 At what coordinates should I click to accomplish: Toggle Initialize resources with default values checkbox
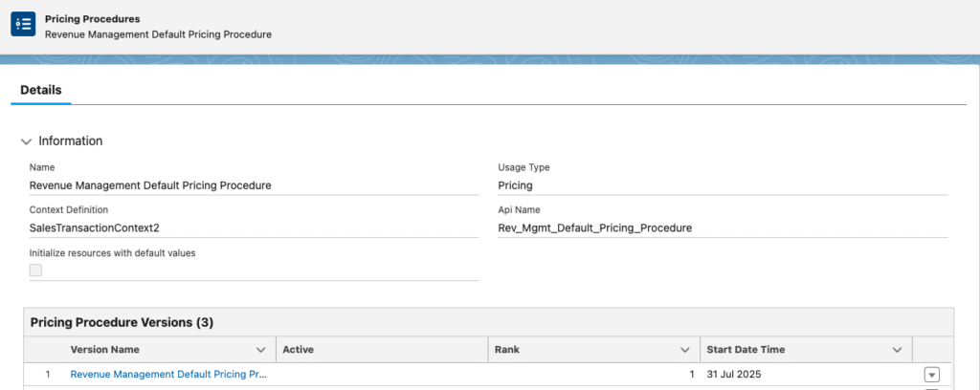(35, 271)
